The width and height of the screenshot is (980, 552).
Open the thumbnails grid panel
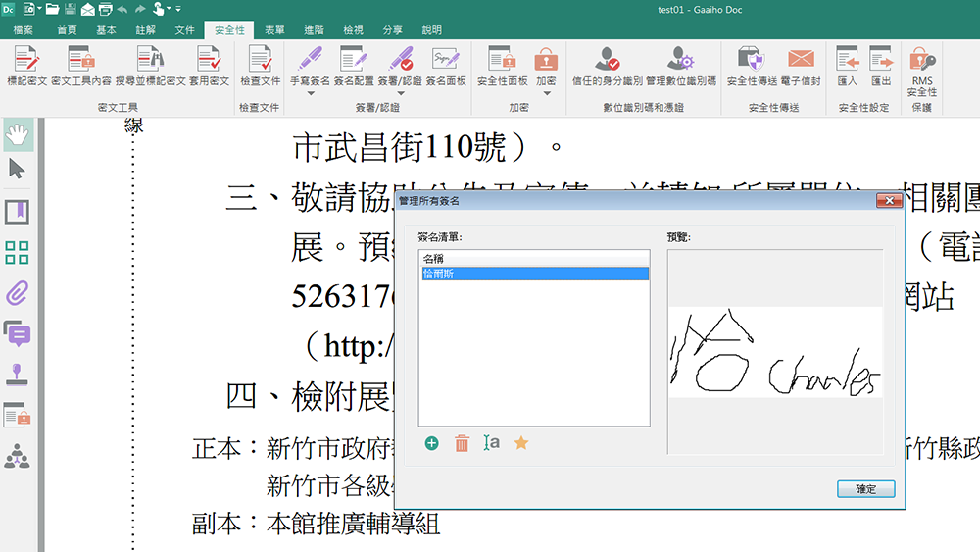pos(18,252)
